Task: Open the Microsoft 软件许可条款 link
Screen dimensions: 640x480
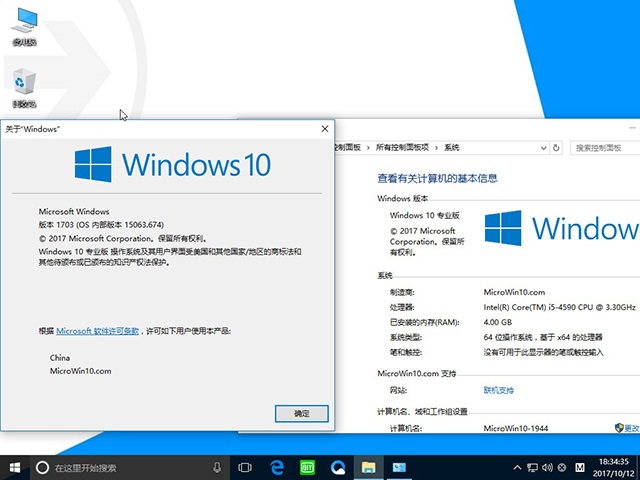Action: click(x=98, y=331)
